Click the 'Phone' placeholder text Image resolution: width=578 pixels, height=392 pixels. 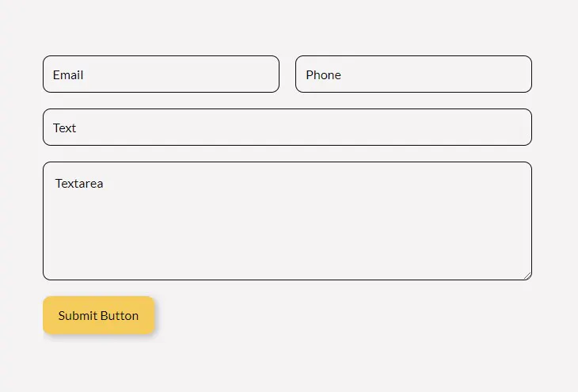point(323,75)
